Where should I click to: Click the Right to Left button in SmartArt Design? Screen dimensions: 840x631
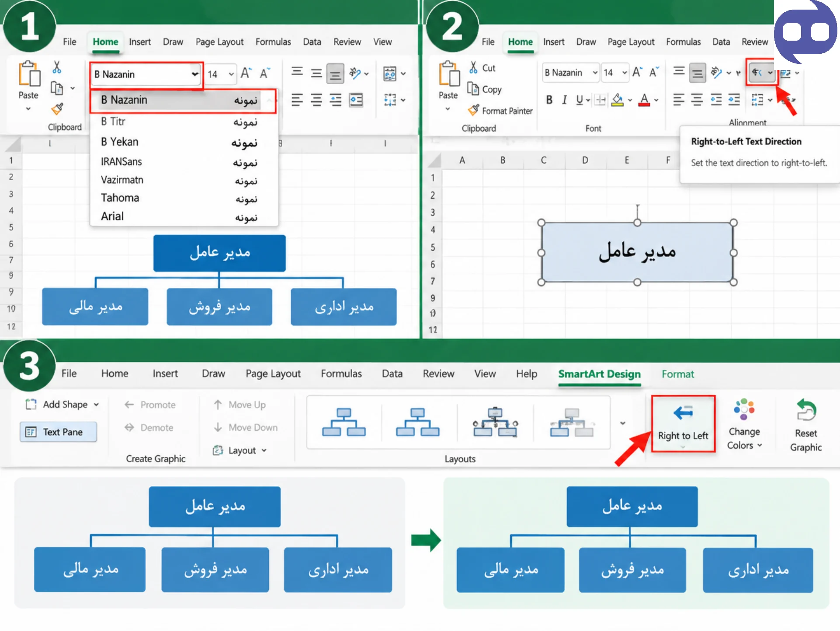point(683,424)
